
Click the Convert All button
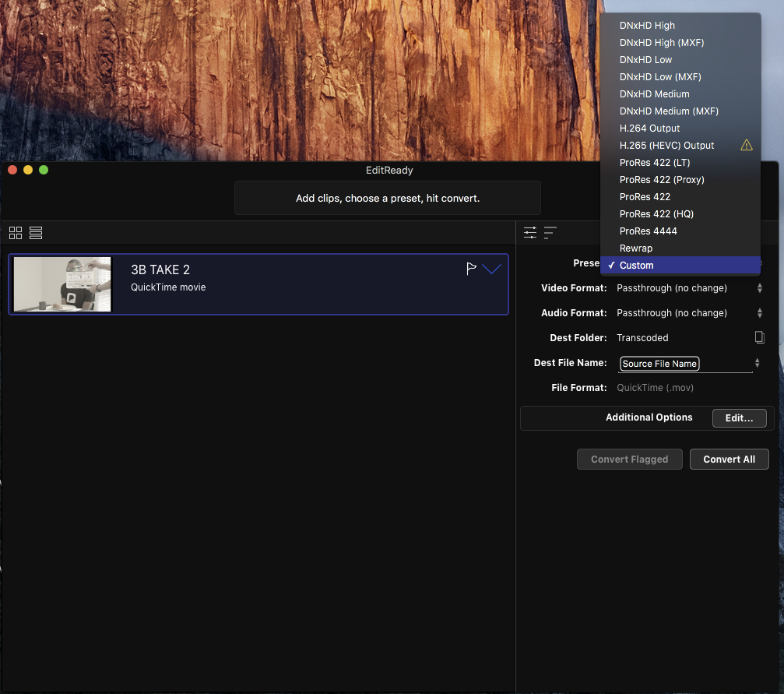pyautogui.click(x=729, y=459)
